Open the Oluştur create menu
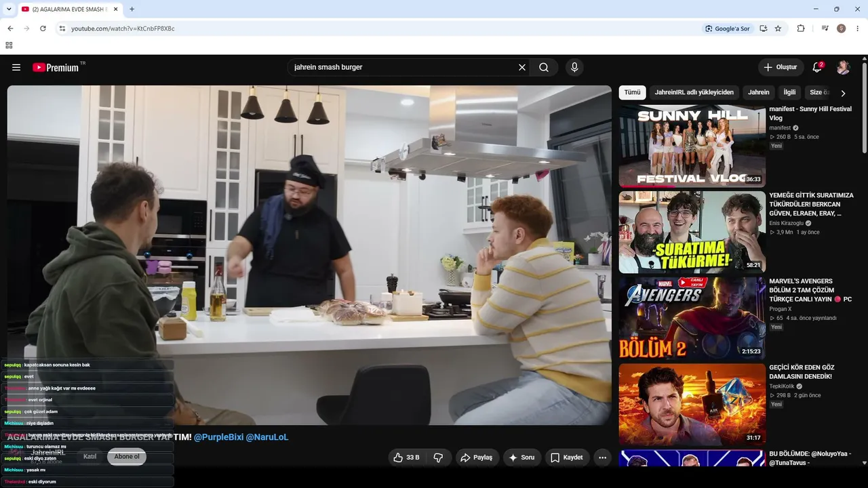This screenshot has width=868, height=488. 781,67
